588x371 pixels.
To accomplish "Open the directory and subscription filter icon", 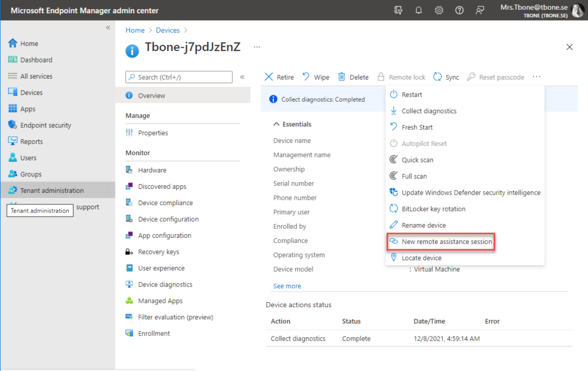I will click(x=399, y=10).
